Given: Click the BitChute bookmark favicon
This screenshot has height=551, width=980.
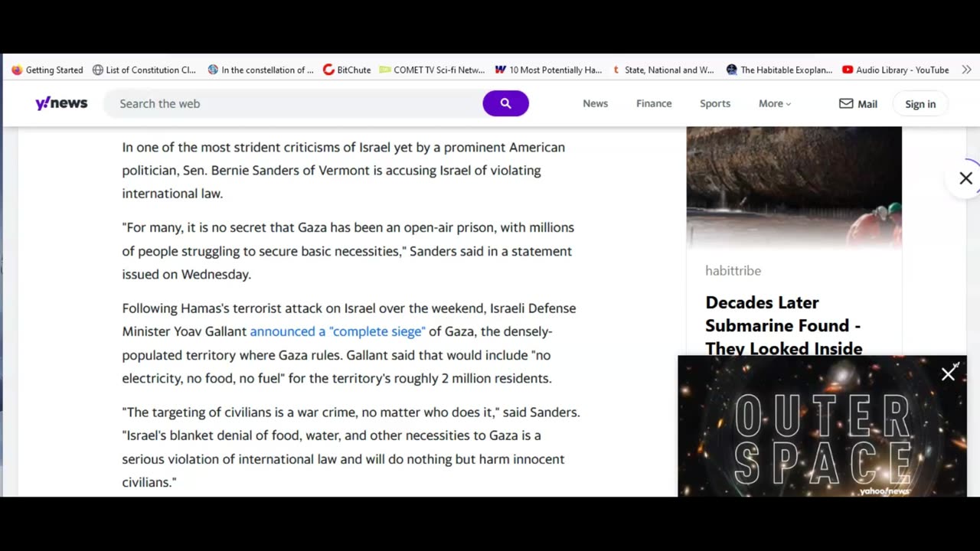Looking at the screenshot, I should pos(328,70).
